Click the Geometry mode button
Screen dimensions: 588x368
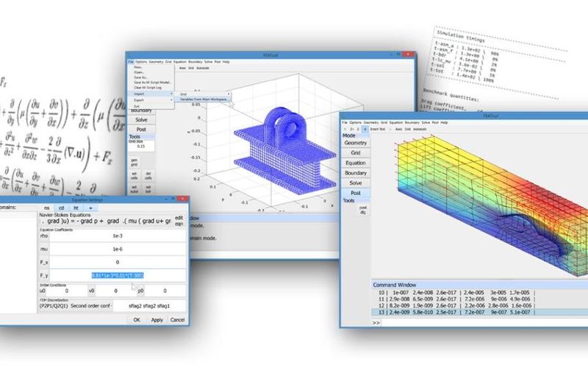(356, 144)
